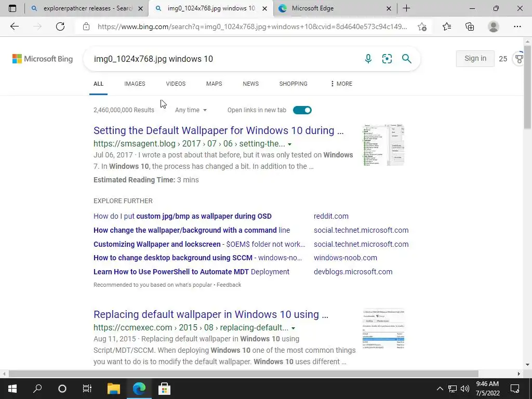Open Cortana circle on taskbar

(x=62, y=389)
